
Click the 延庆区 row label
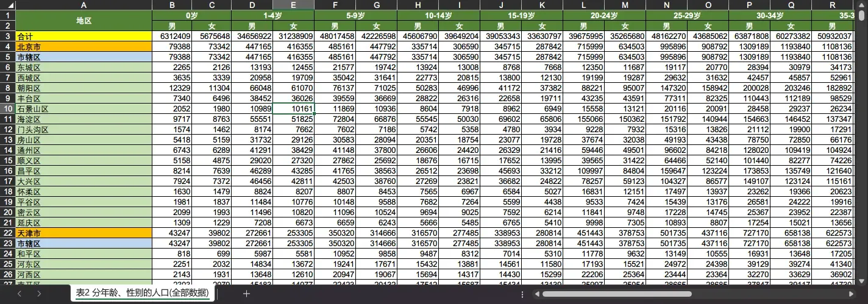coord(84,222)
